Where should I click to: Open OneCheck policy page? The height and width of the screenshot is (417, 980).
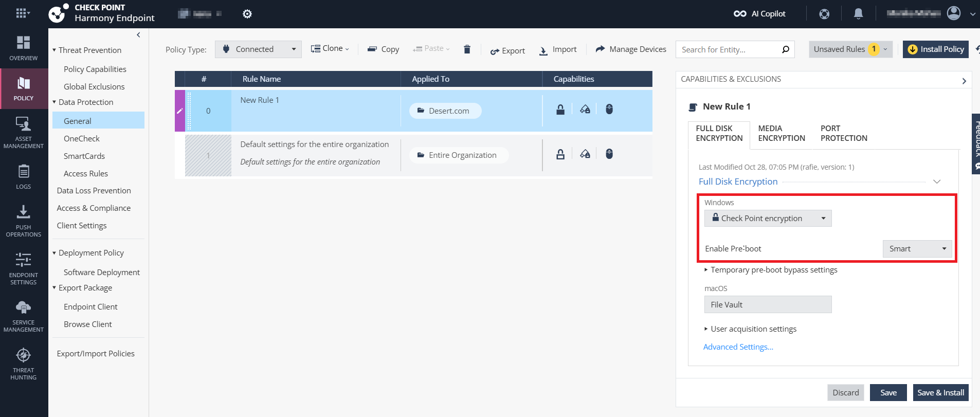tap(82, 138)
